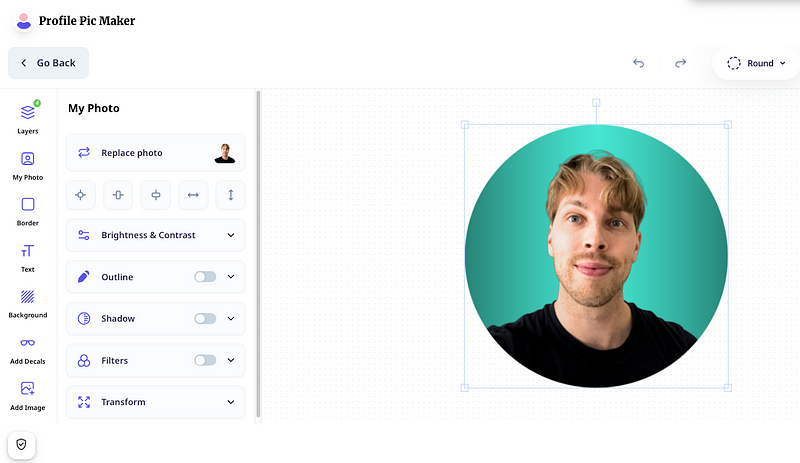Click the undo arrow
The image size is (800, 463).
click(638, 63)
